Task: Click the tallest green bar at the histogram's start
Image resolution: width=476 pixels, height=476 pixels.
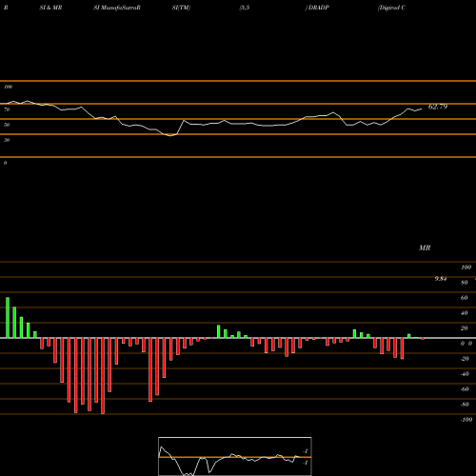Action: pos(8,318)
